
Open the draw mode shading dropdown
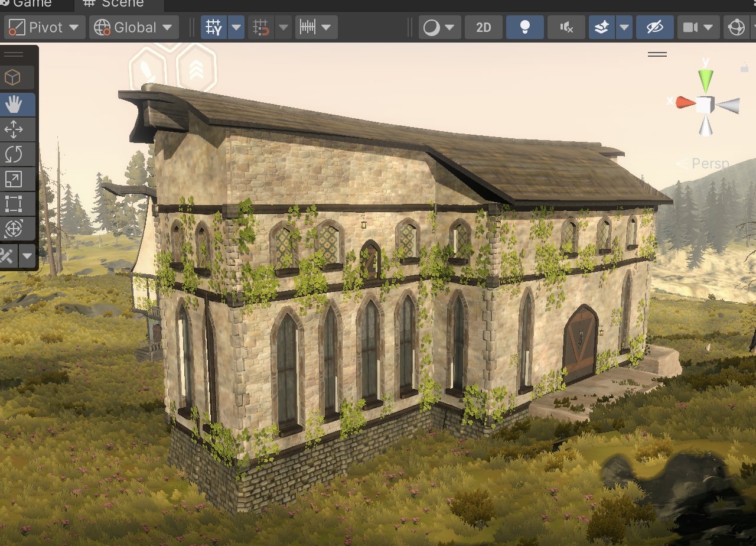click(x=439, y=28)
